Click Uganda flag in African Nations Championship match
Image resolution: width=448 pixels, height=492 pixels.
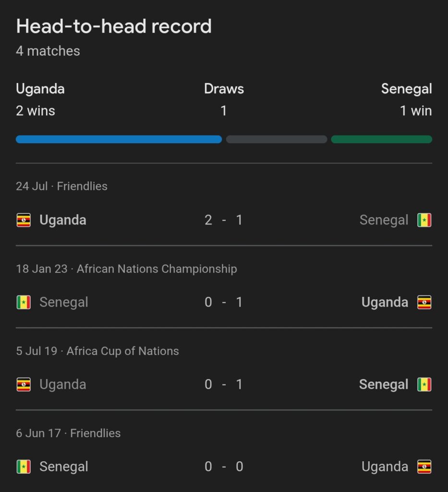coord(424,302)
